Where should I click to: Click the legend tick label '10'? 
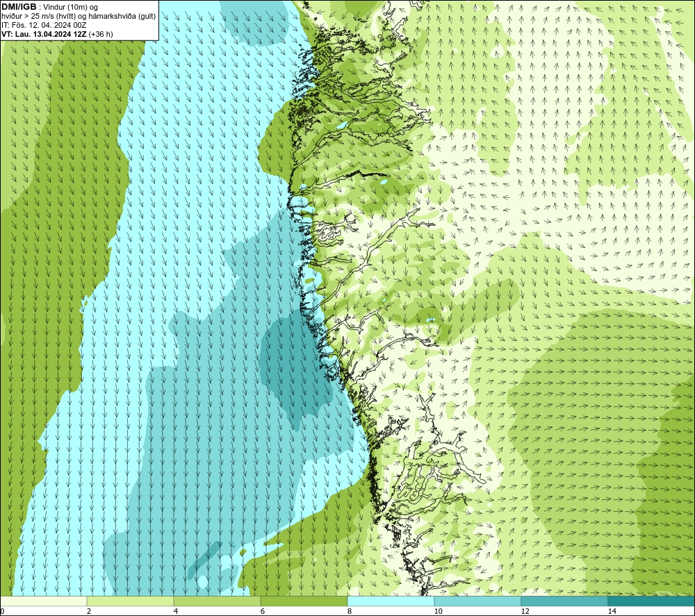[438, 612]
